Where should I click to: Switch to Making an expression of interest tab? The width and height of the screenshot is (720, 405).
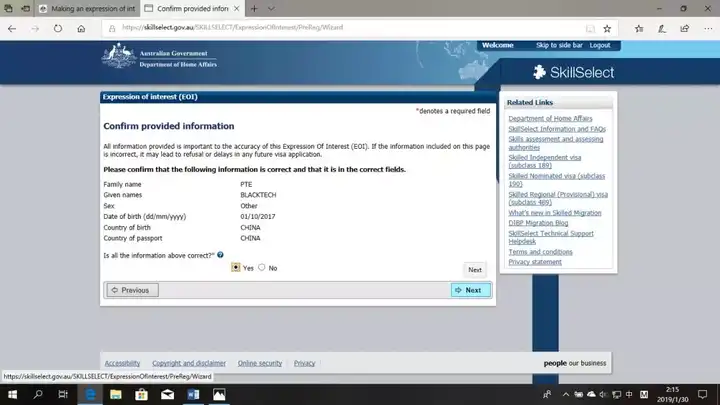click(x=87, y=8)
